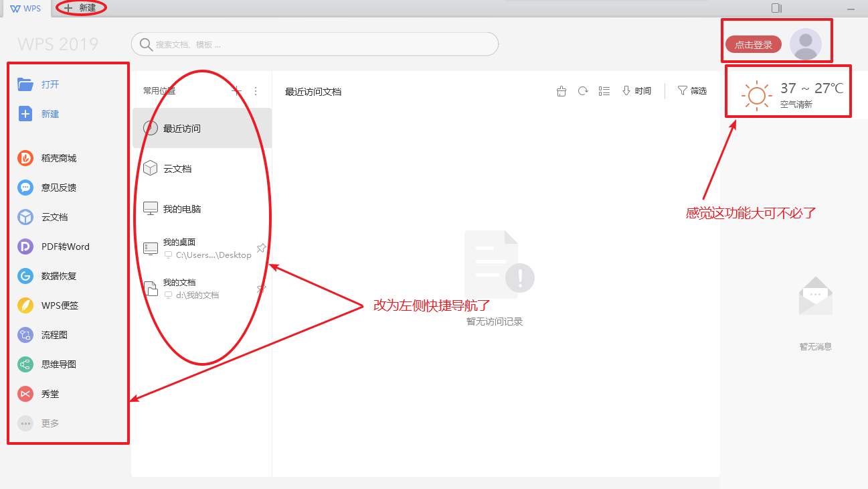Screen dimensions: 868x489
Task: Open the 时间 sort order dropdown
Action: pyautogui.click(x=636, y=91)
